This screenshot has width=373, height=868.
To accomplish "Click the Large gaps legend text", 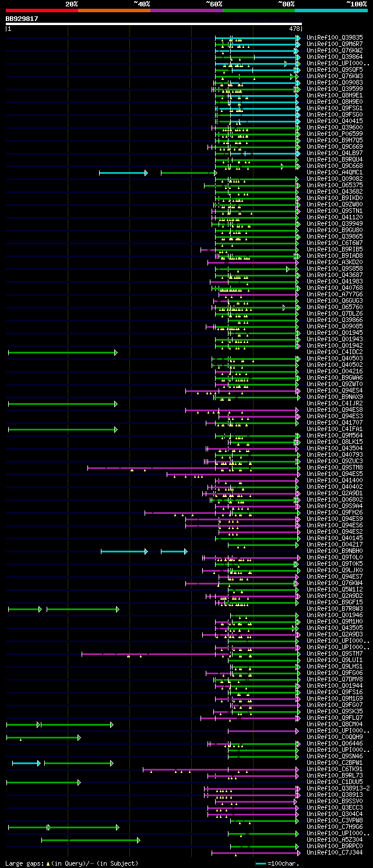I will 72,863.
